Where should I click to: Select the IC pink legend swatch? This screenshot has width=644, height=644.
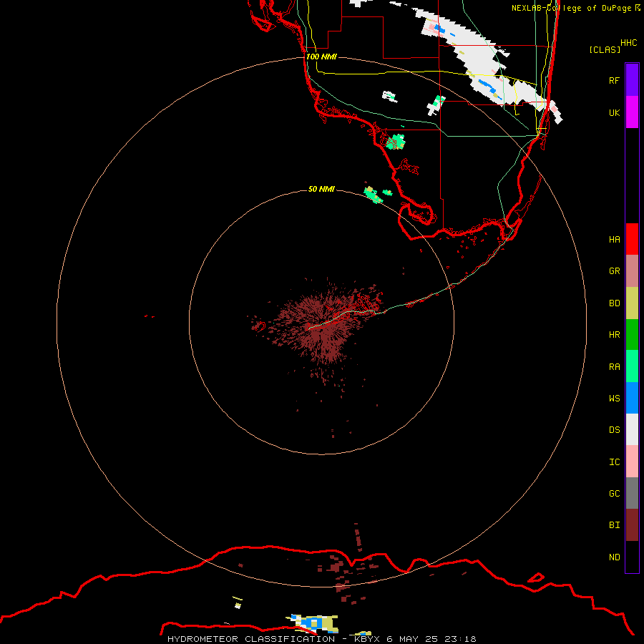tap(632, 462)
